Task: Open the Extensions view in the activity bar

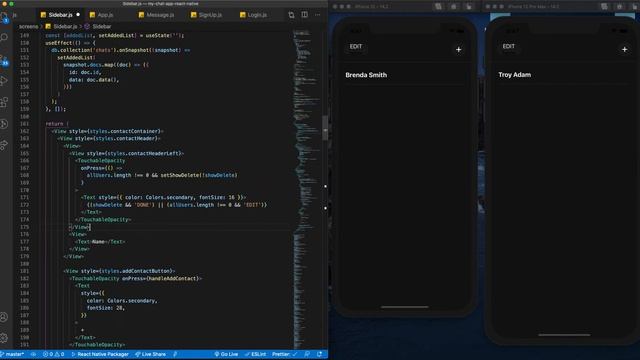Action: 4,102
